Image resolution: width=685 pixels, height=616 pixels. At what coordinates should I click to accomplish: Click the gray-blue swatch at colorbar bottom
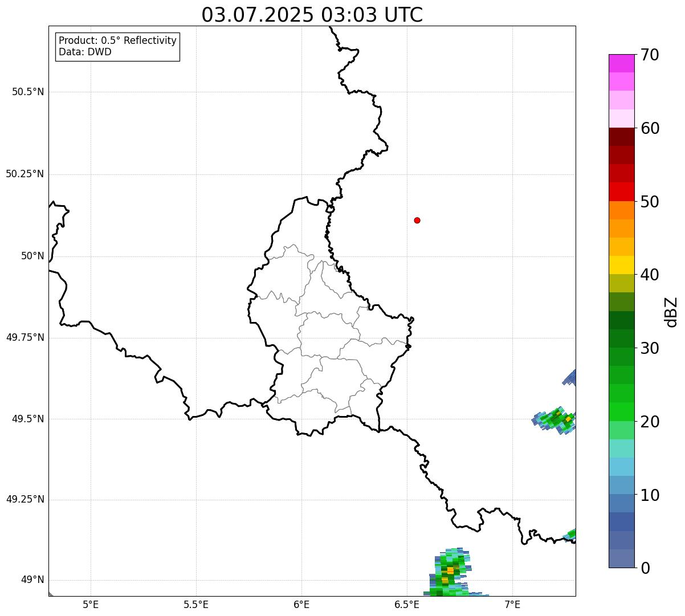[x=621, y=558]
